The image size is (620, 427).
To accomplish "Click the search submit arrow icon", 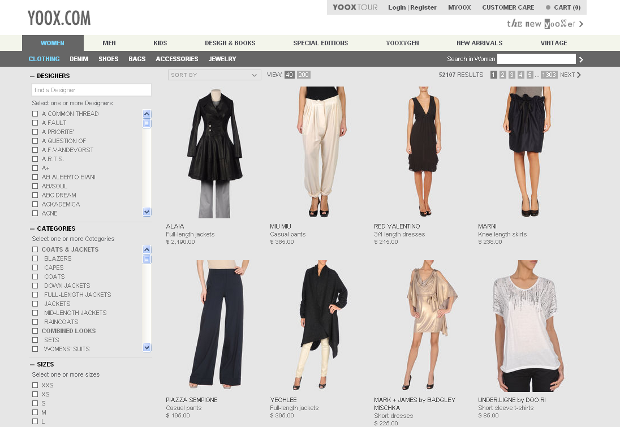I will [x=581, y=59].
